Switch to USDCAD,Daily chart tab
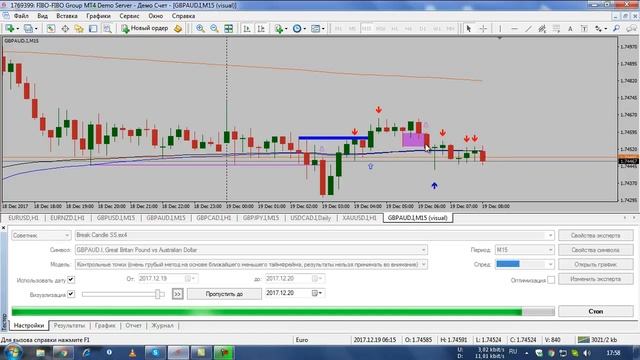Image resolution: width=640 pixels, height=360 pixels. click(311, 218)
